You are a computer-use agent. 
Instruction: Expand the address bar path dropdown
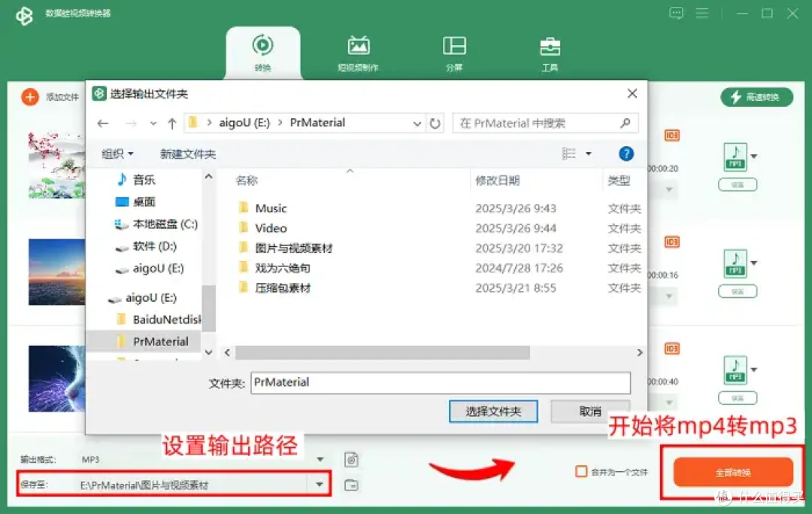point(417,124)
